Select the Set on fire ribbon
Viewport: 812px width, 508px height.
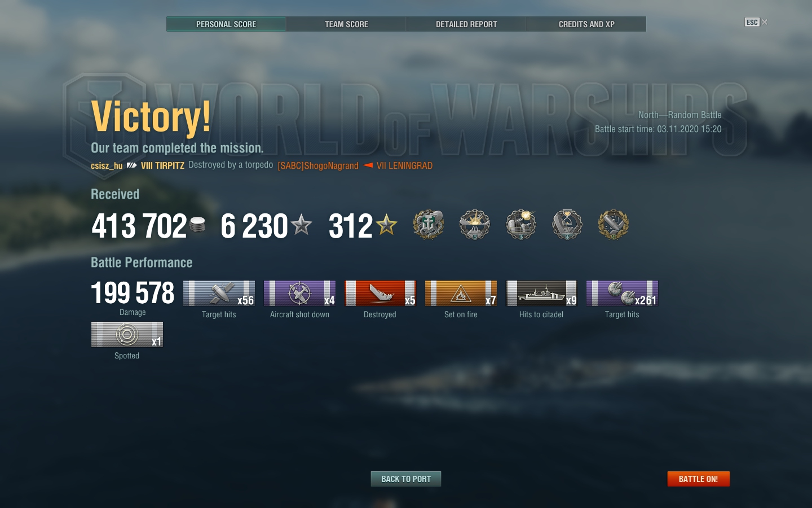(x=461, y=294)
